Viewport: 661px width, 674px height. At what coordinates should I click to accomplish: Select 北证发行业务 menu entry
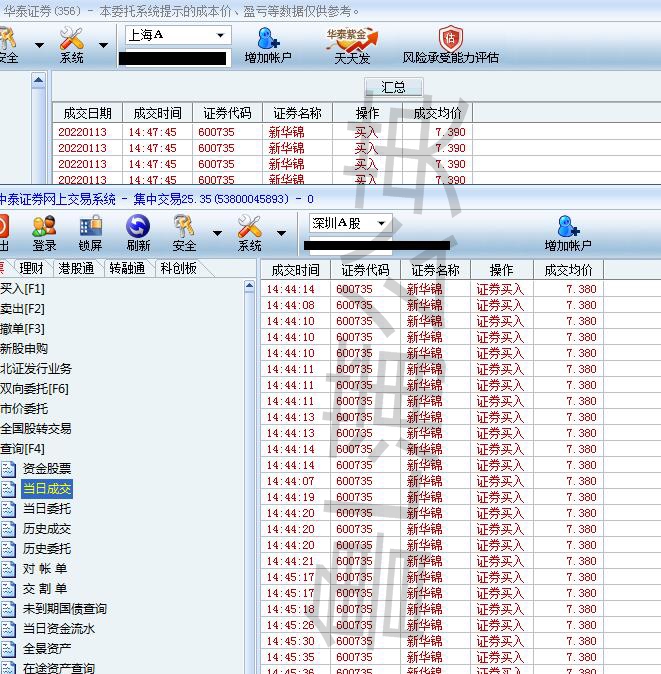36,369
